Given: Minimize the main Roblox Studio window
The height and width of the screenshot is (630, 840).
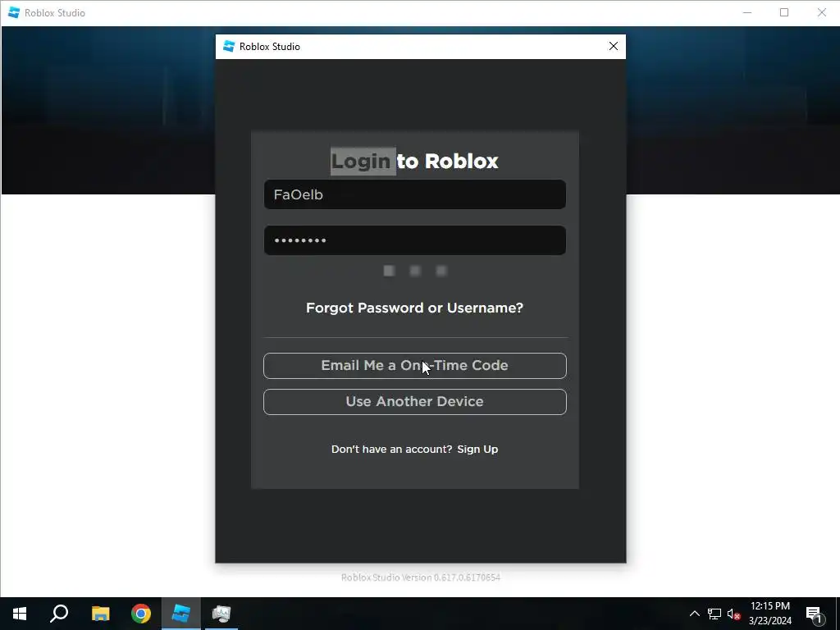Looking at the screenshot, I should point(747,12).
